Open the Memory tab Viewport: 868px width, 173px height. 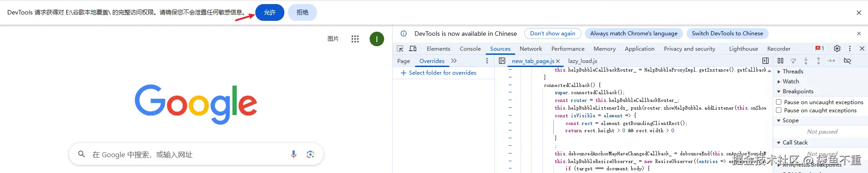605,49
